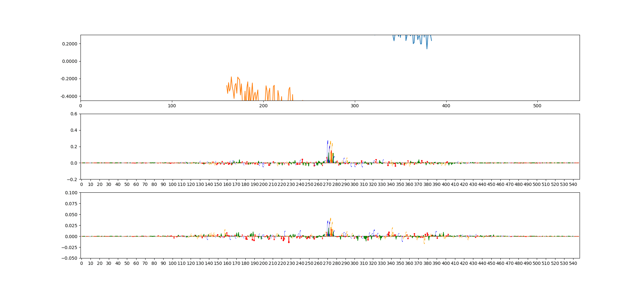
Task: Select the 0.4 y-axis label in middle plot
Action: pos(74,130)
